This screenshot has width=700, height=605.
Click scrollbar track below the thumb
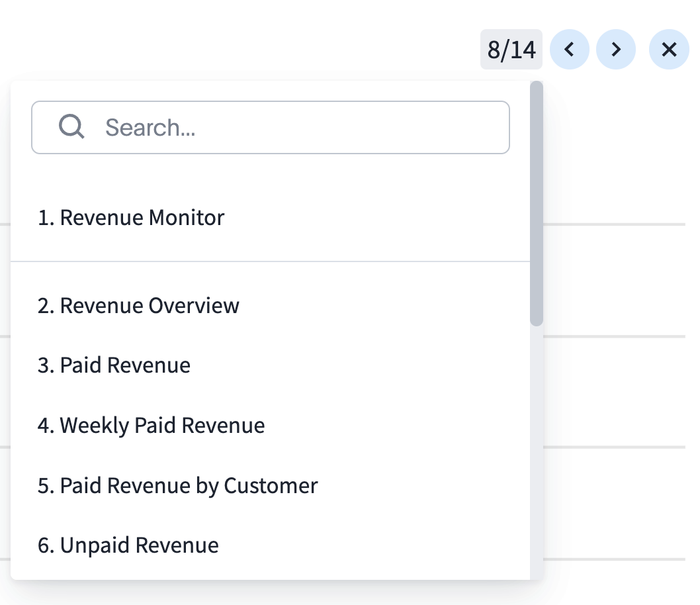(537, 450)
